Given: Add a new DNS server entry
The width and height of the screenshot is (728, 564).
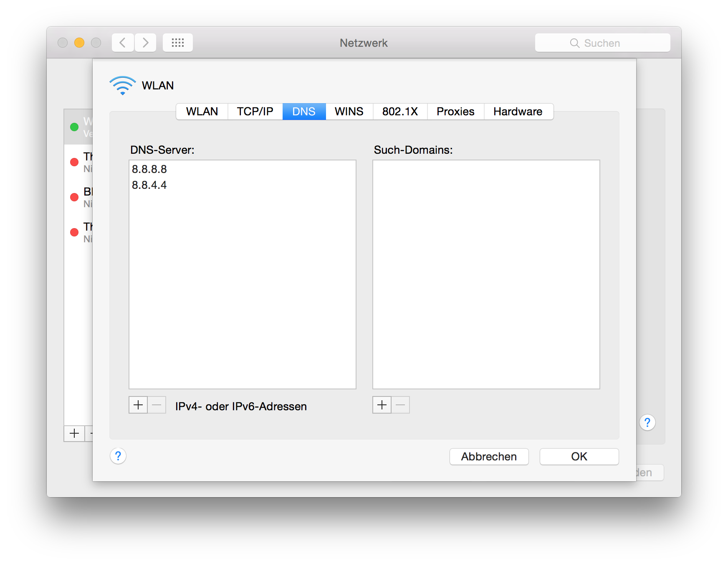Looking at the screenshot, I should [138, 405].
